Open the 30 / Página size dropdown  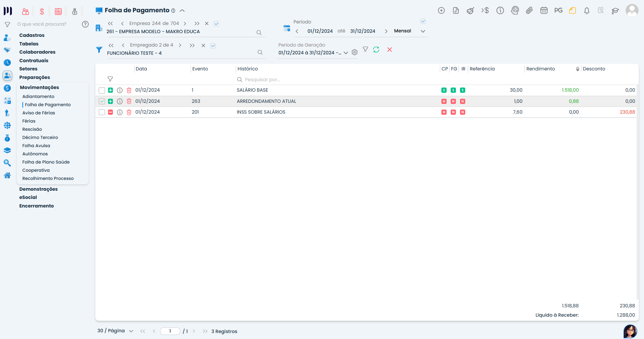coord(131,331)
